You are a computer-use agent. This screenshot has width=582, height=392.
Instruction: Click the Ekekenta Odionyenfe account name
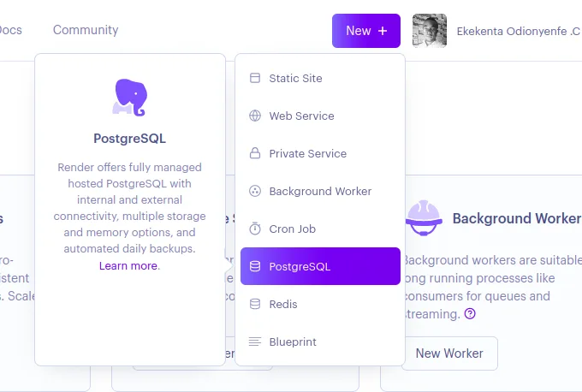[x=519, y=31]
